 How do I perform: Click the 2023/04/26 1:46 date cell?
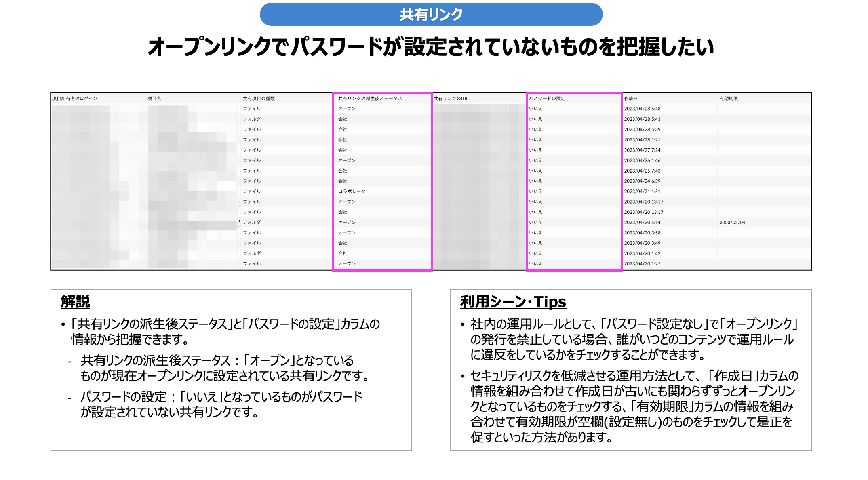[642, 160]
